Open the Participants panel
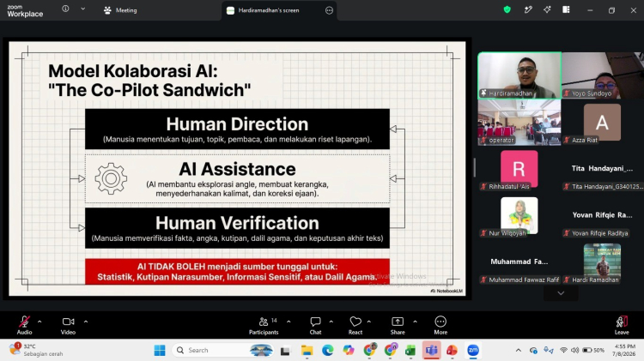644x361 pixels. click(264, 325)
